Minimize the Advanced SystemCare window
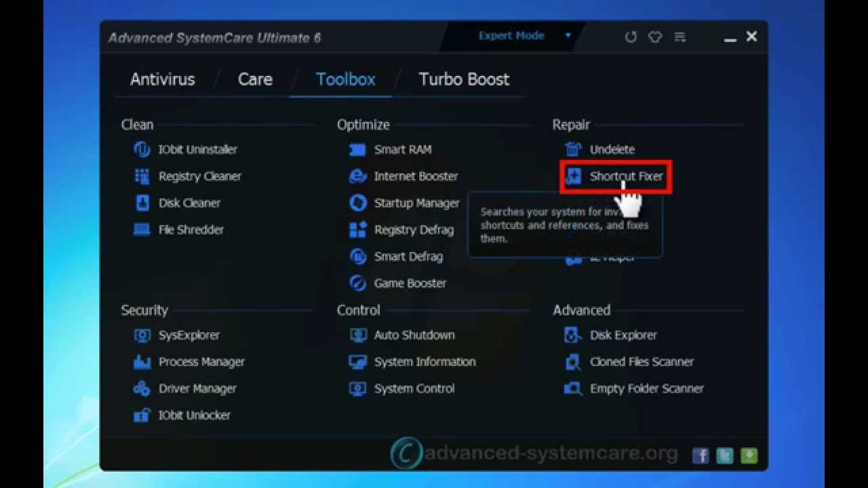The image size is (868, 488). 730,39
